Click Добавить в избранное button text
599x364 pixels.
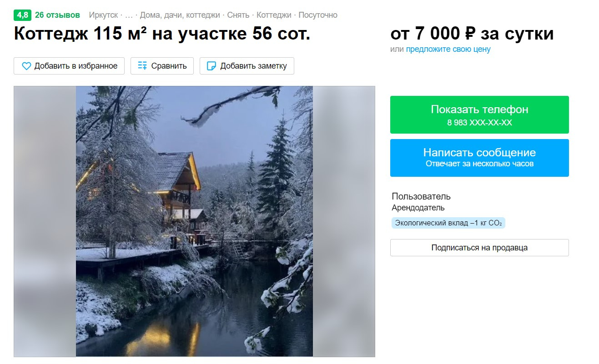tap(76, 66)
